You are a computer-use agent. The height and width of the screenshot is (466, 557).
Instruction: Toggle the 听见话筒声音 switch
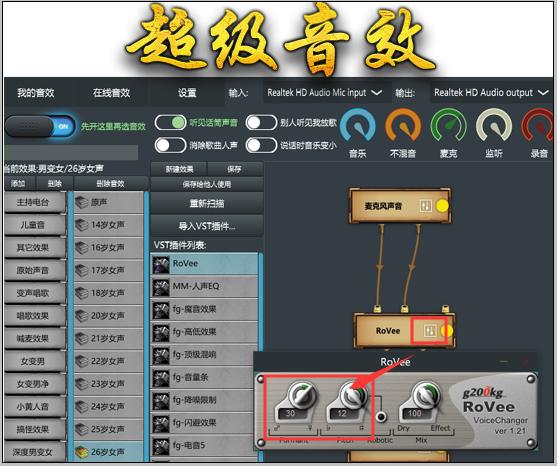pos(171,123)
